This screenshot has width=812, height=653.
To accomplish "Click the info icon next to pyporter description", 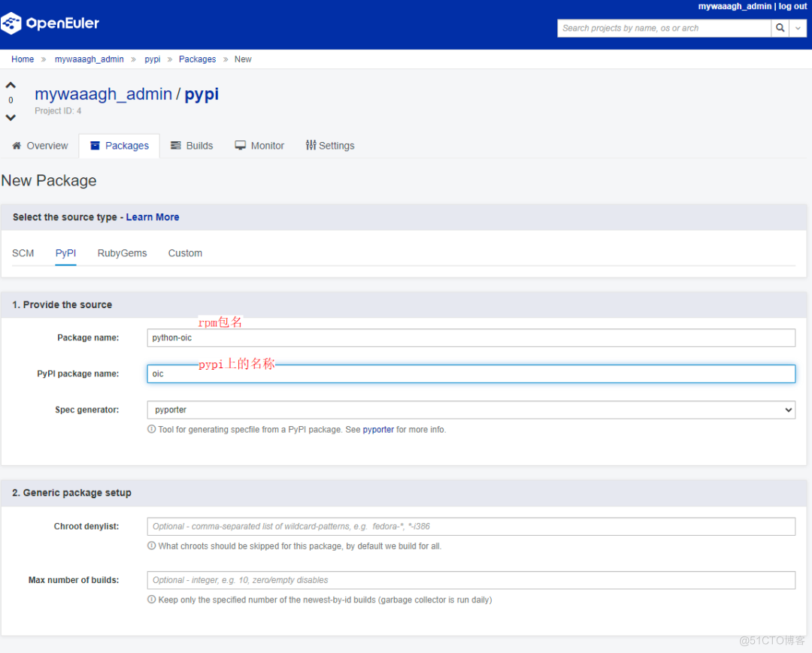I will pos(150,429).
